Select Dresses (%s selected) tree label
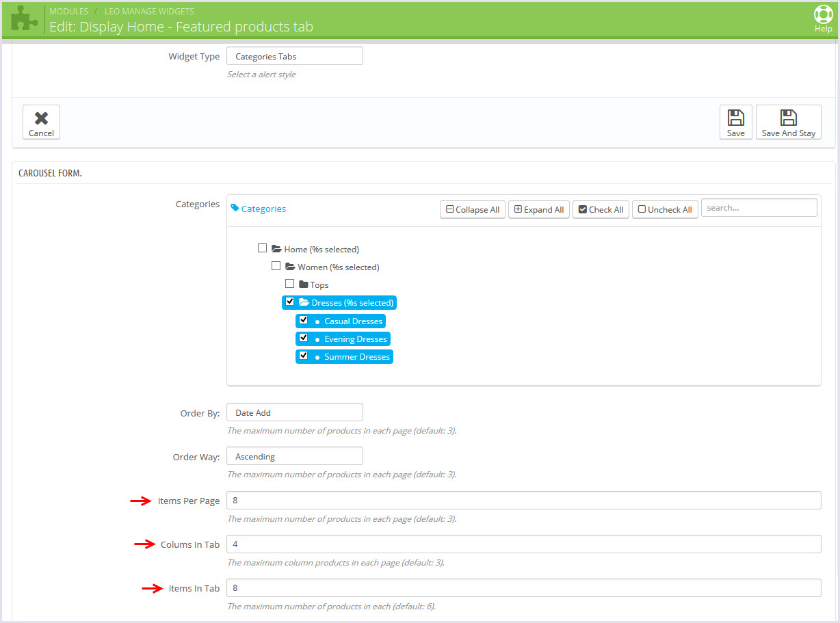This screenshot has width=840, height=623. click(x=352, y=303)
